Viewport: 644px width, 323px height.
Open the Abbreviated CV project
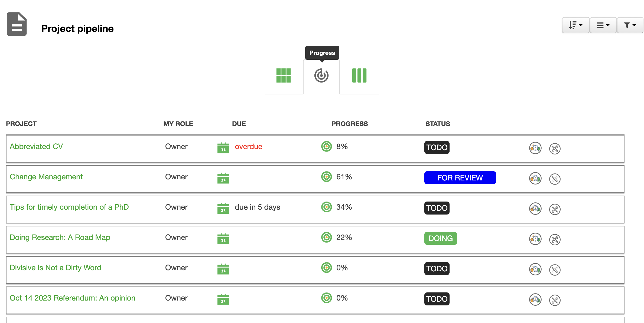[36, 146]
